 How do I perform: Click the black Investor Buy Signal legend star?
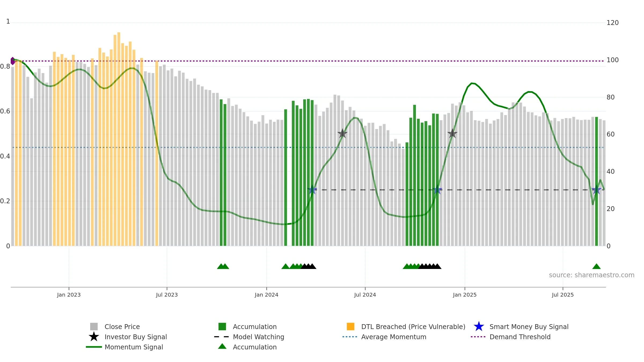click(x=94, y=337)
